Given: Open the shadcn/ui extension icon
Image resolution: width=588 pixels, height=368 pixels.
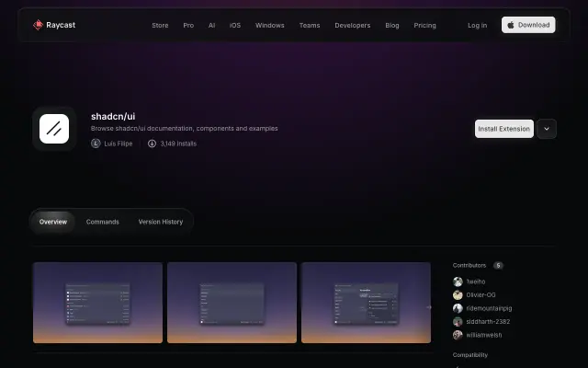Looking at the screenshot, I should 54,129.
